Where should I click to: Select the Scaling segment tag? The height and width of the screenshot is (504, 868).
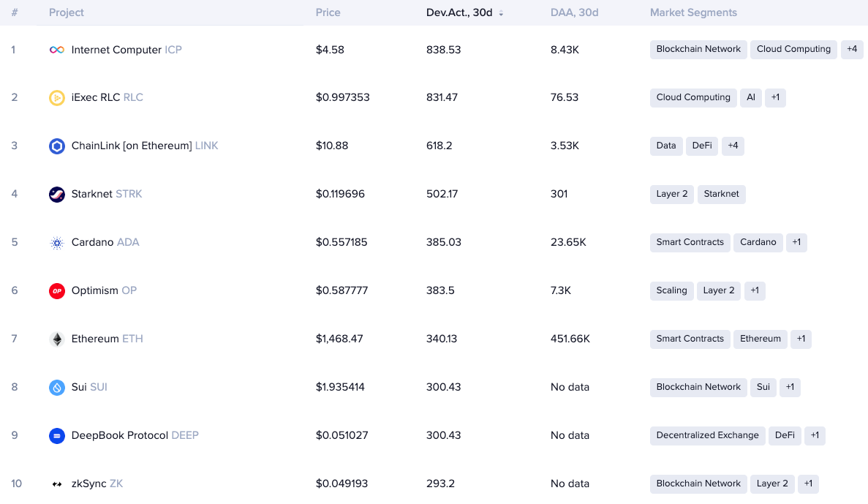pyautogui.click(x=671, y=290)
